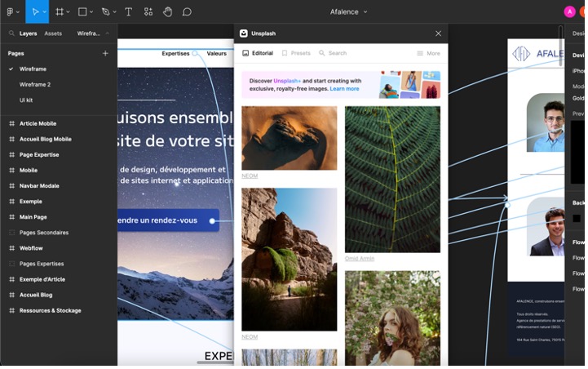Select the Rectangle shape tool
The height and width of the screenshot is (369, 588).
coord(82,12)
